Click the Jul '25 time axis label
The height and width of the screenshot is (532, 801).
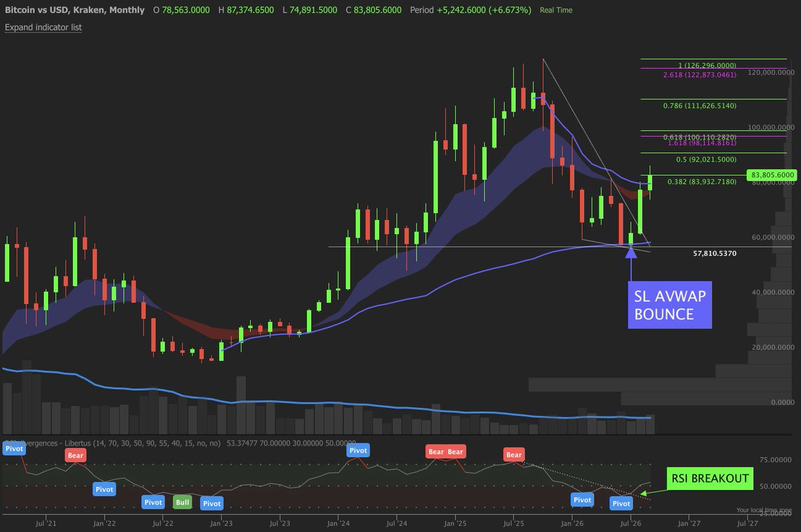click(x=513, y=524)
